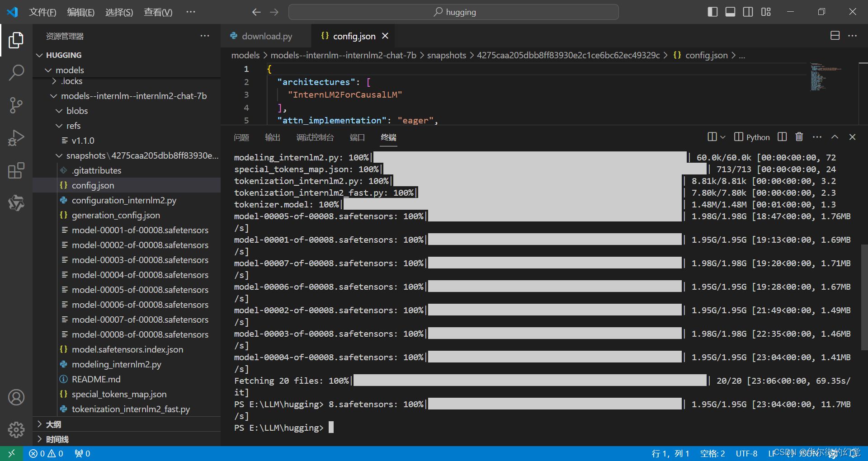Collapse the blobs folder
Image resolution: width=868 pixels, height=461 pixels.
[x=127, y=111]
